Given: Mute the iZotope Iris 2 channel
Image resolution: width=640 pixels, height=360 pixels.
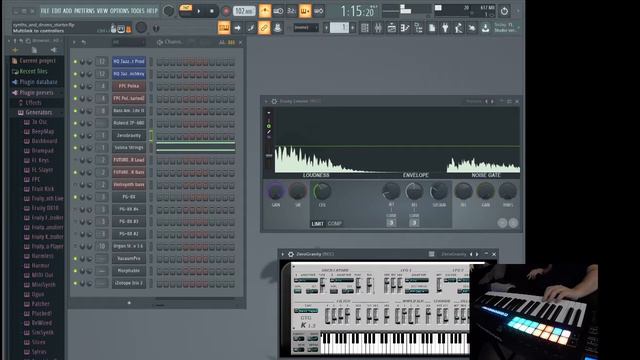Looking at the screenshot, I should tap(75, 283).
